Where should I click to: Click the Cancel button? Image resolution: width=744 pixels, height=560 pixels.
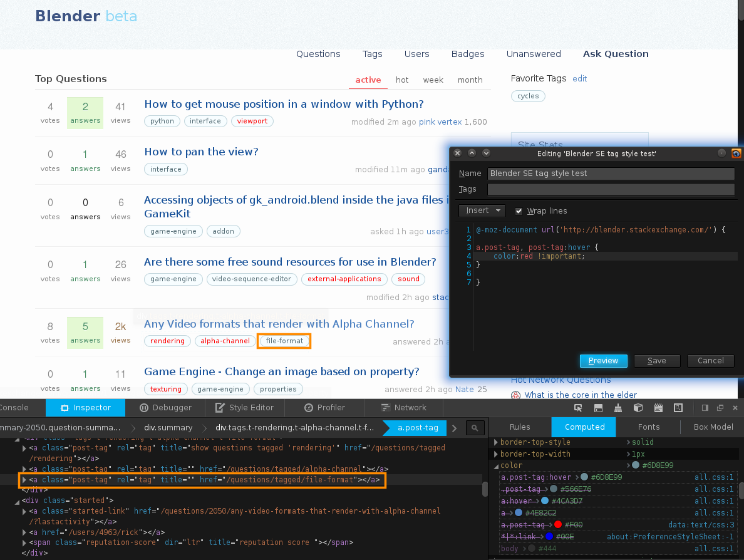pos(710,361)
